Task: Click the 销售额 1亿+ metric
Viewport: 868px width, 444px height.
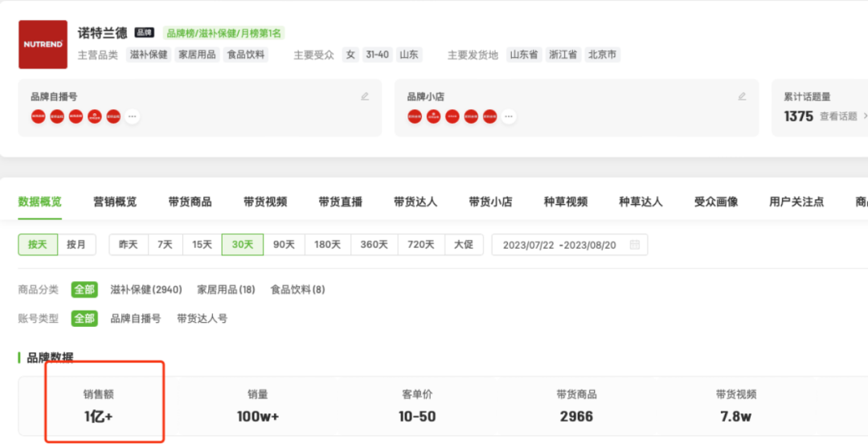Action: [x=99, y=405]
